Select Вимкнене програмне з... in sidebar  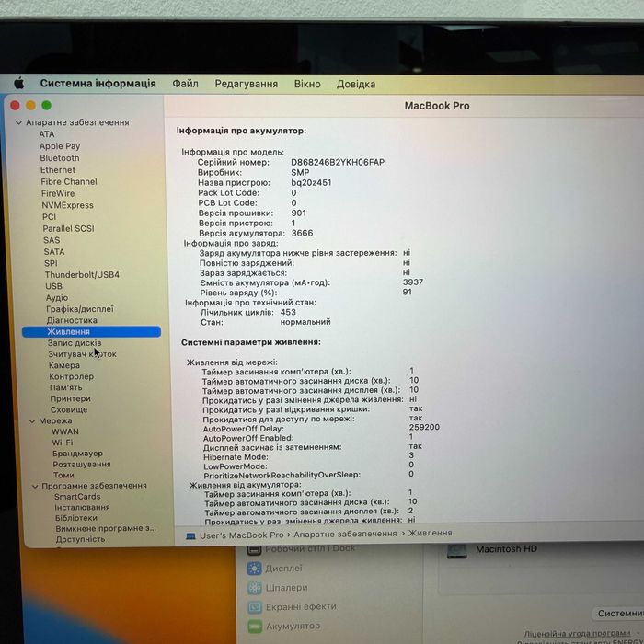[106, 529]
